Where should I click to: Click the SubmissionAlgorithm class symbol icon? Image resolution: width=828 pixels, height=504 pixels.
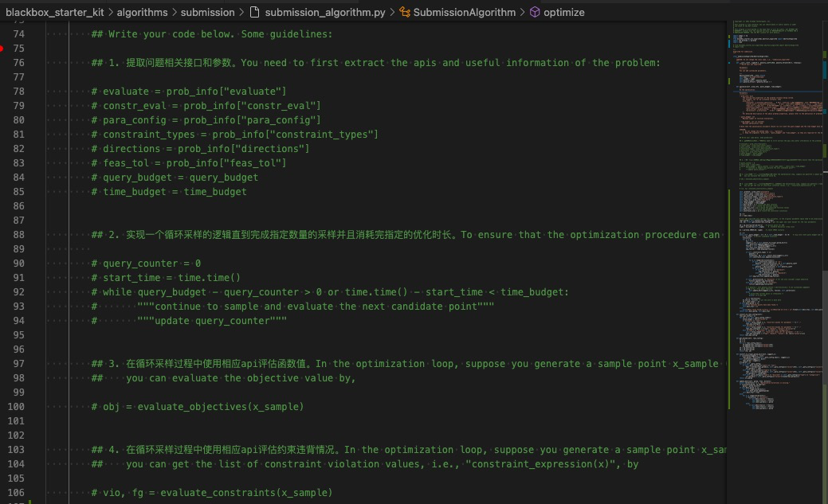pyautogui.click(x=405, y=13)
